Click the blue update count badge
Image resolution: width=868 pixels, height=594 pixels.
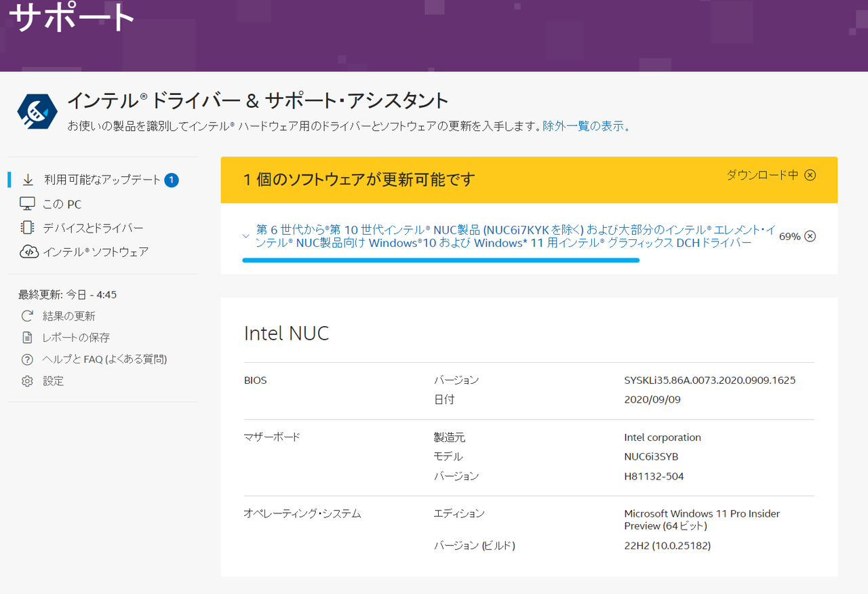click(x=172, y=180)
